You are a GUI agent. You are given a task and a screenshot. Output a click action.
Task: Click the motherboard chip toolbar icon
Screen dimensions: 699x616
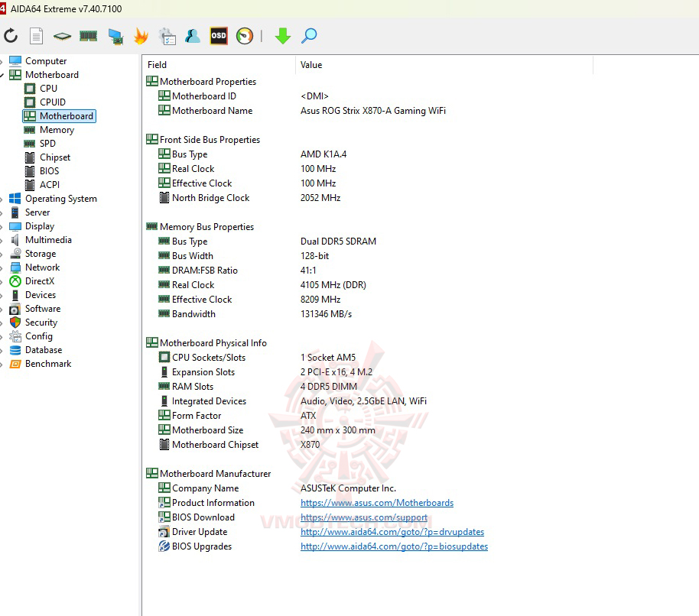coord(62,36)
